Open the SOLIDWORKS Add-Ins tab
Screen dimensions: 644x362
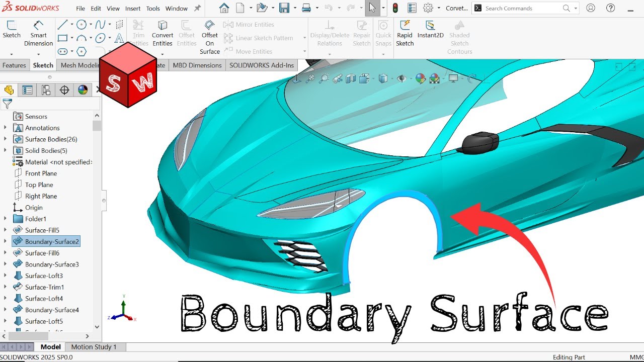(262, 65)
